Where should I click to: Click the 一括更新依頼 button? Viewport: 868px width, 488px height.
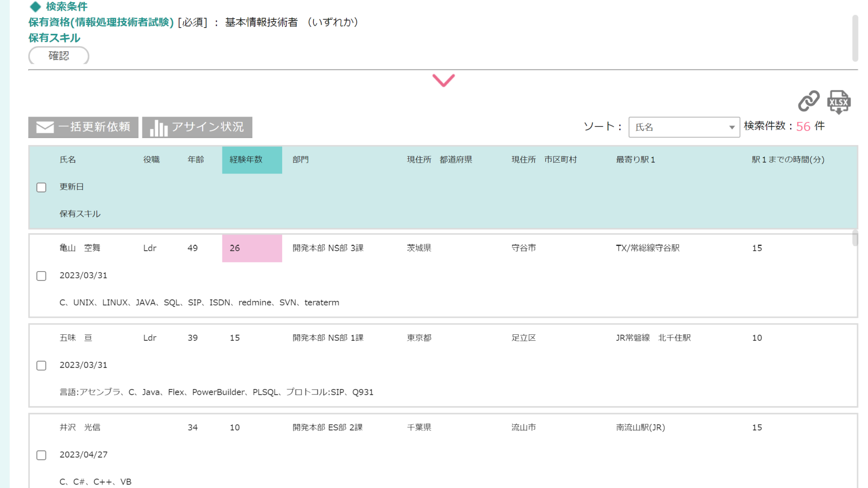pyautogui.click(x=94, y=127)
